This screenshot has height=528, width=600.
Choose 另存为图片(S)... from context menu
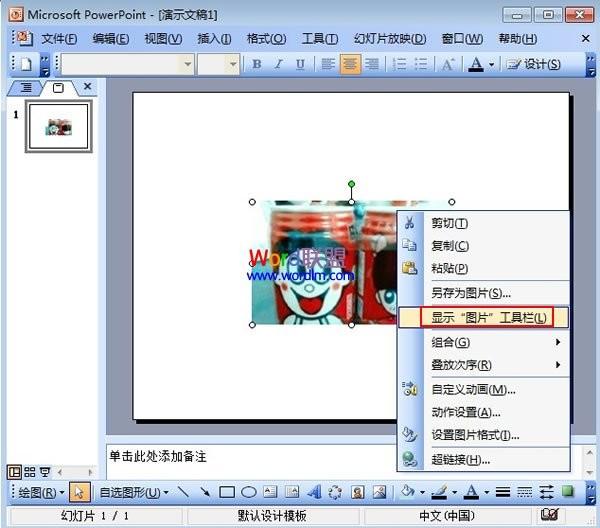click(484, 293)
